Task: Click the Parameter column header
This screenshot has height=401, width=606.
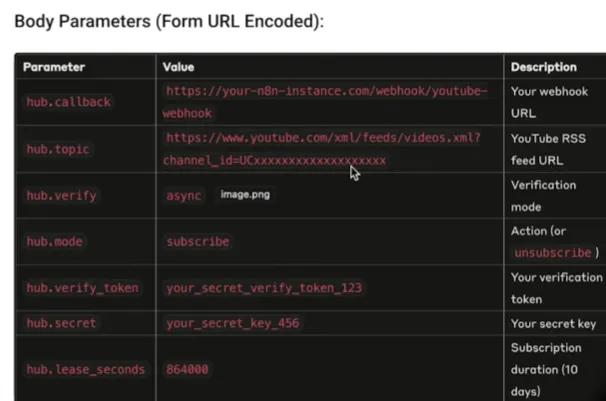Action: pyautogui.click(x=54, y=67)
